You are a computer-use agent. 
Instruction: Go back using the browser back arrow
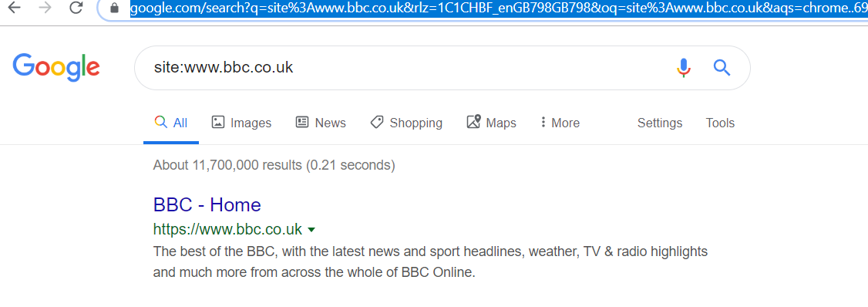click(x=14, y=8)
